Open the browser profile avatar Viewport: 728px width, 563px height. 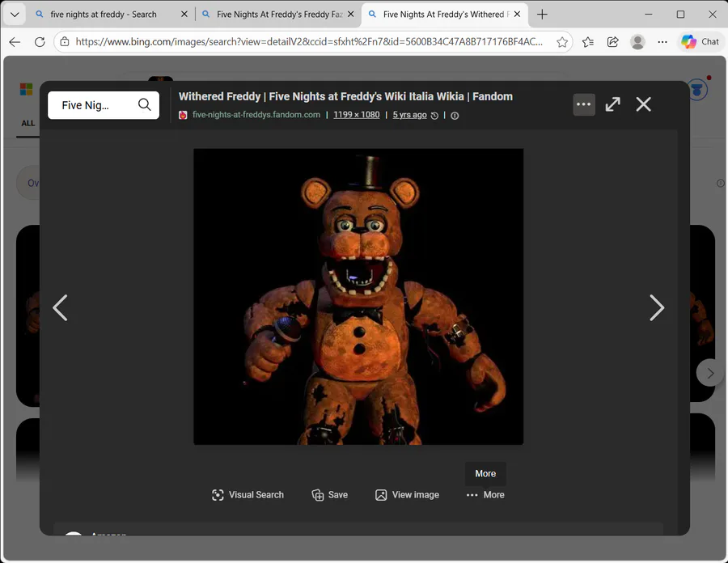point(637,42)
